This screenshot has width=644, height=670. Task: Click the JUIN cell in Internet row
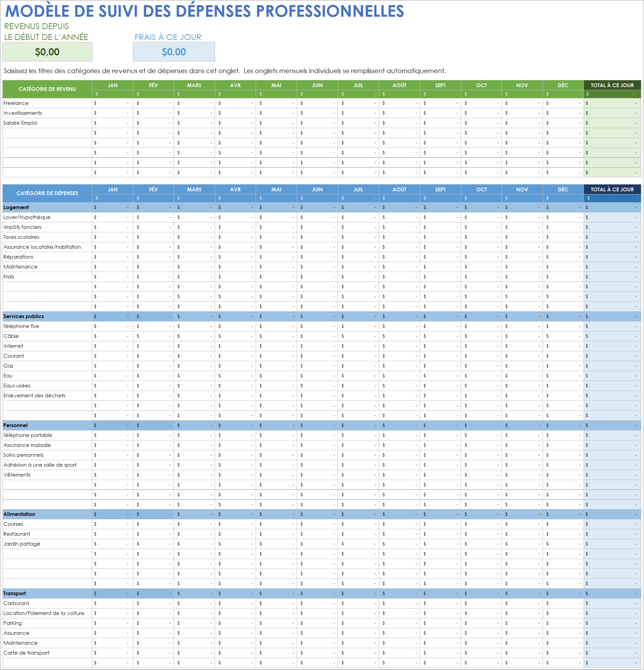tap(317, 346)
